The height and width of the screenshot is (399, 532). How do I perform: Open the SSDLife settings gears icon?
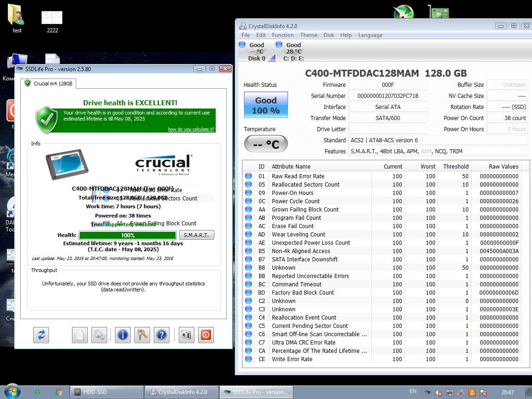99,335
